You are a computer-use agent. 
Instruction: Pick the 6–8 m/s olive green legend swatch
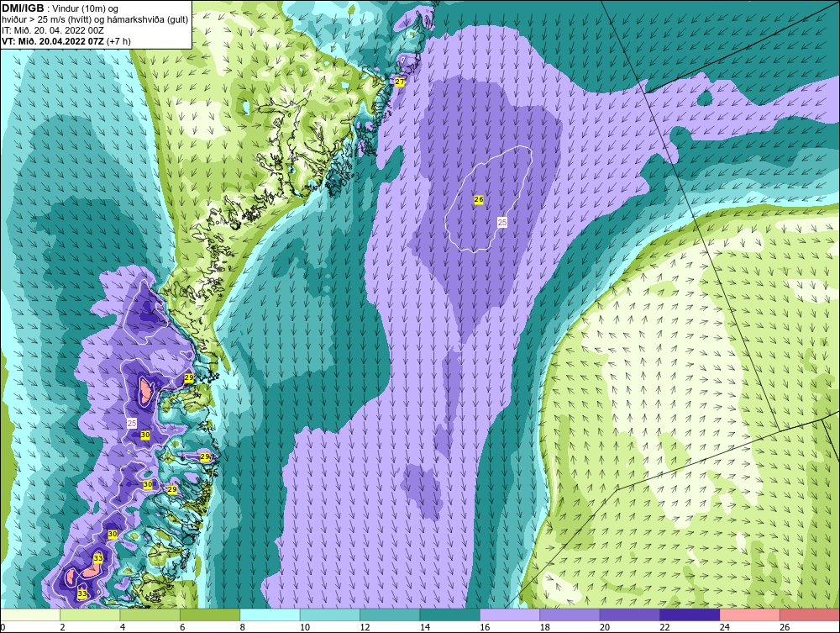click(x=210, y=615)
